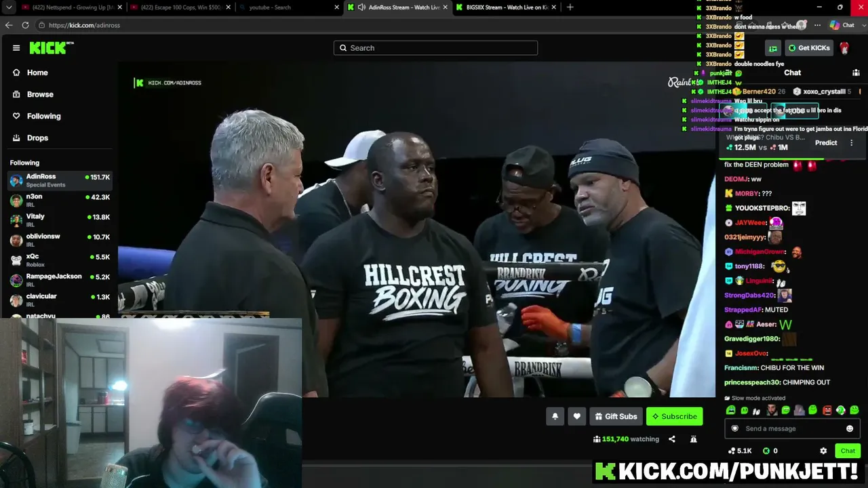Close the AdinRoss Stream tab
868x488 pixels.
[x=446, y=7]
